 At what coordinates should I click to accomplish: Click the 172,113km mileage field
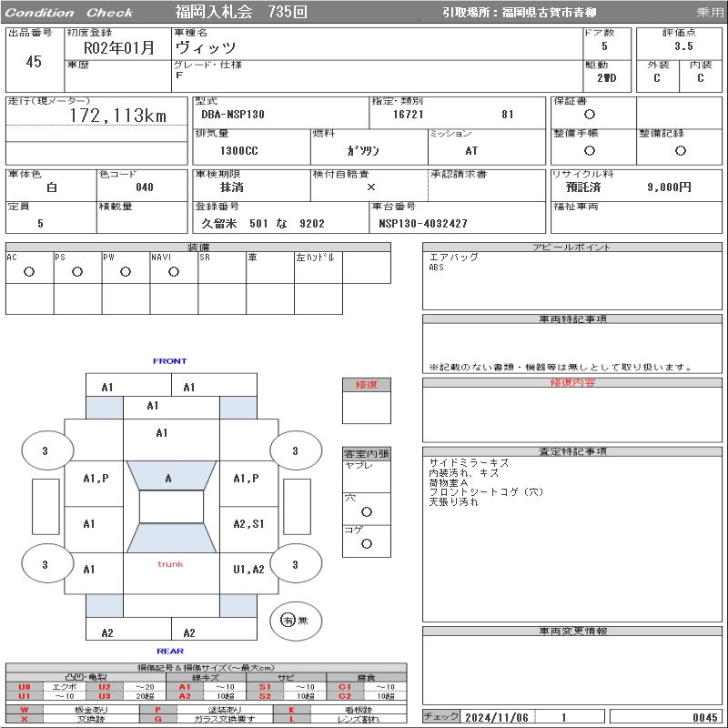pyautogui.click(x=118, y=116)
